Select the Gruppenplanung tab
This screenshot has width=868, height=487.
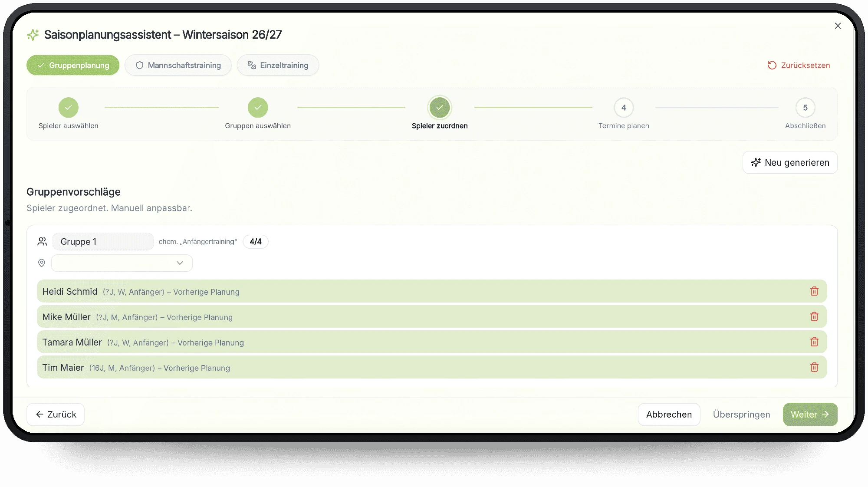click(x=73, y=65)
